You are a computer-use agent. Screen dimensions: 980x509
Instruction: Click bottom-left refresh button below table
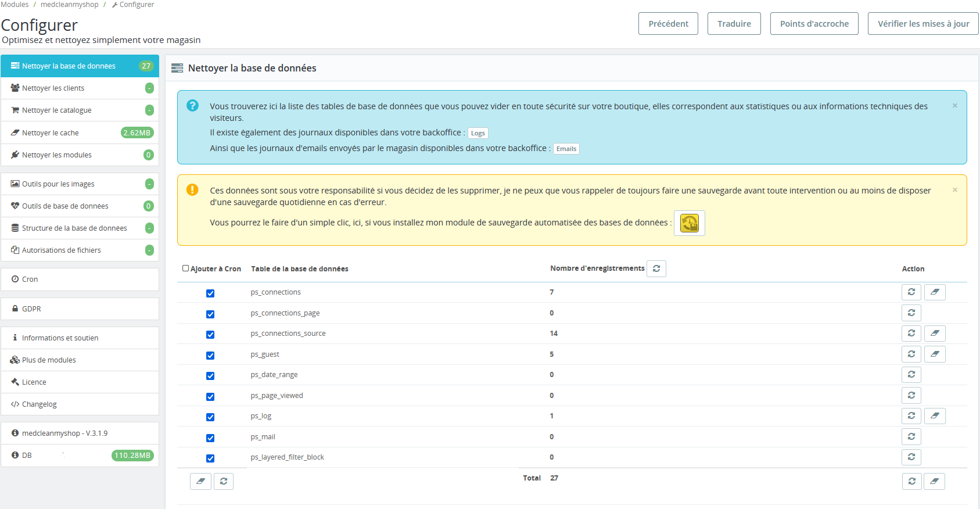click(x=224, y=481)
